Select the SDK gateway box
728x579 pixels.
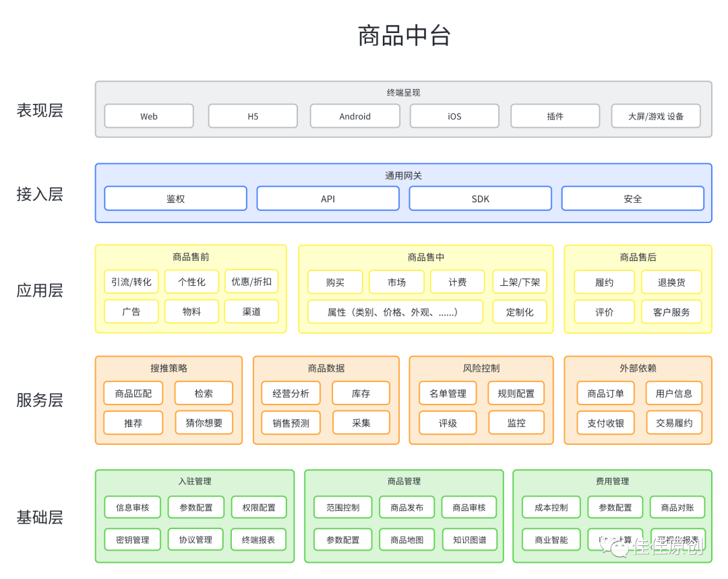[x=480, y=199]
